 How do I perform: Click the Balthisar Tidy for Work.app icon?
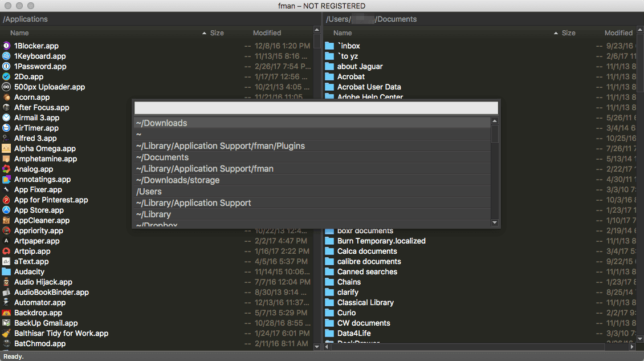coord(6,334)
